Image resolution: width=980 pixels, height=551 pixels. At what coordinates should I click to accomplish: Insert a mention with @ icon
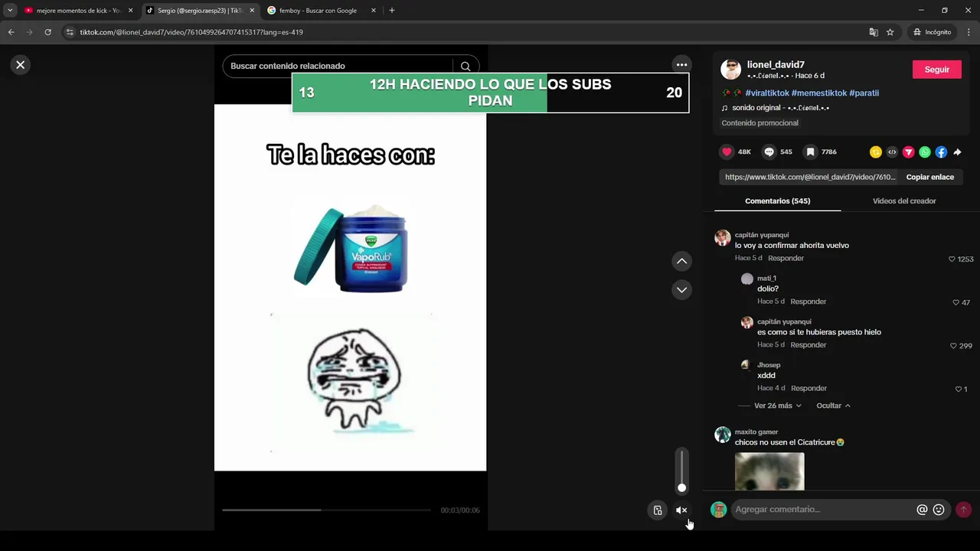[x=922, y=510]
